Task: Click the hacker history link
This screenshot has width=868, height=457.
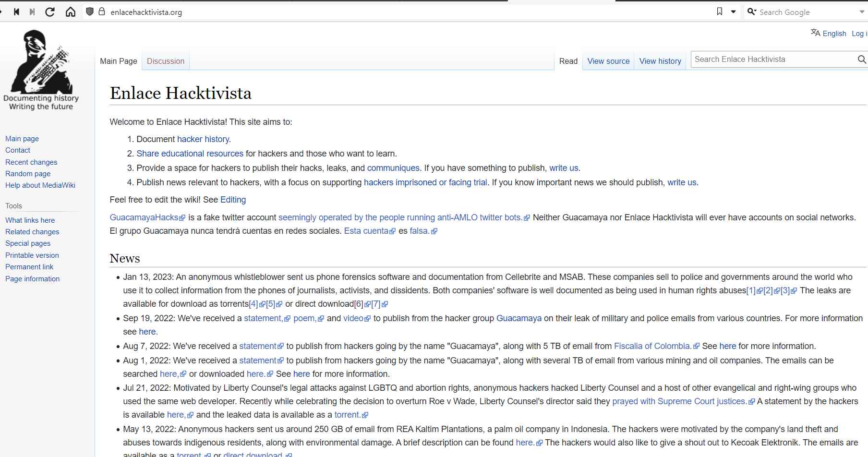Action: 203,139
